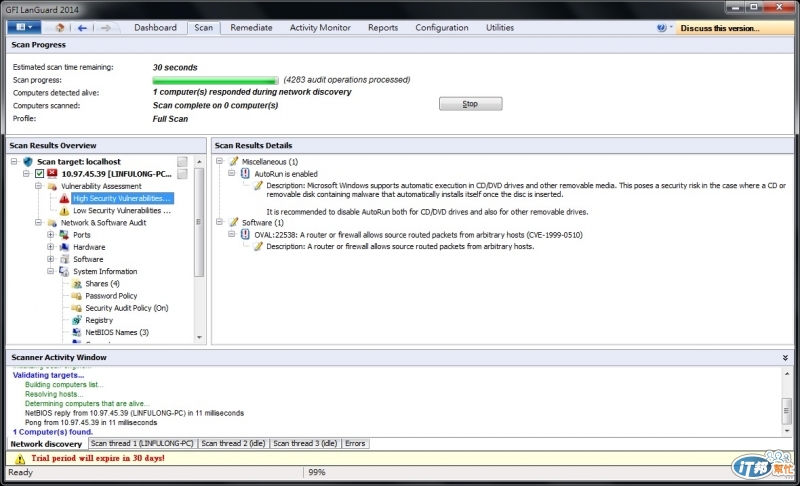Select Low Security Vulnerabilities tree item
Image resolution: width=800 pixels, height=486 pixels.
pos(121,211)
